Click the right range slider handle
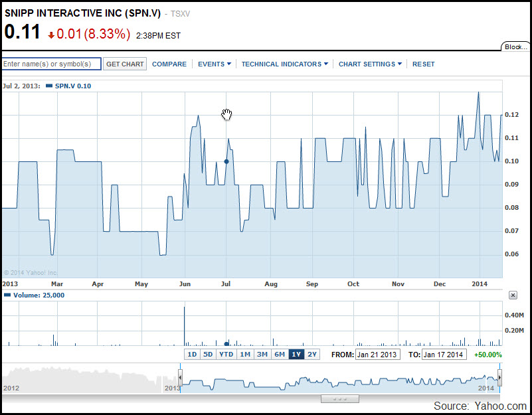The image size is (532, 415). click(x=499, y=378)
